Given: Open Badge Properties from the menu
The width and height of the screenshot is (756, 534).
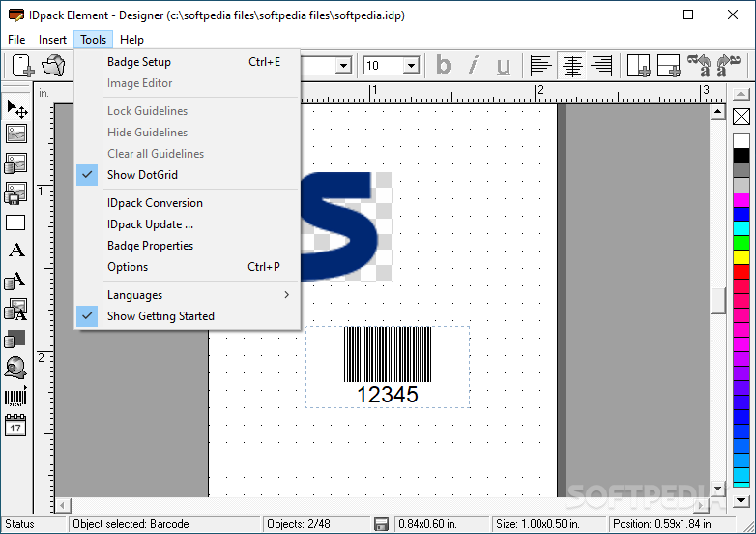Looking at the screenshot, I should [188, 246].
